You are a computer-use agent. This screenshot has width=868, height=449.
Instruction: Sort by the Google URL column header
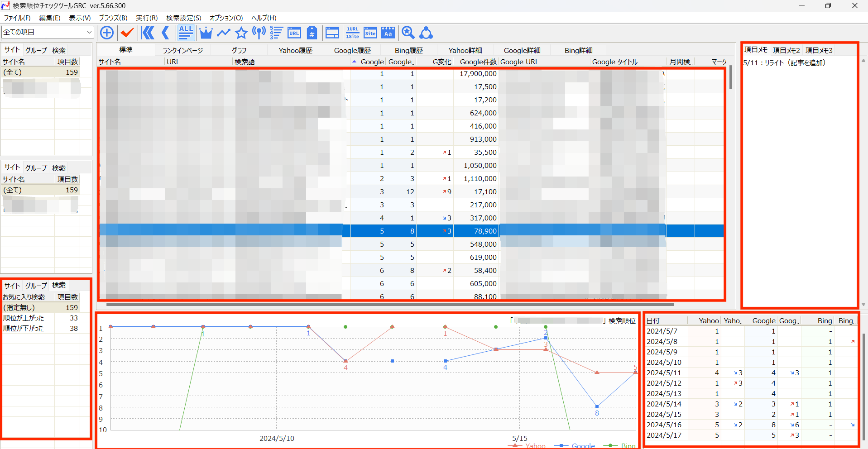(x=544, y=62)
